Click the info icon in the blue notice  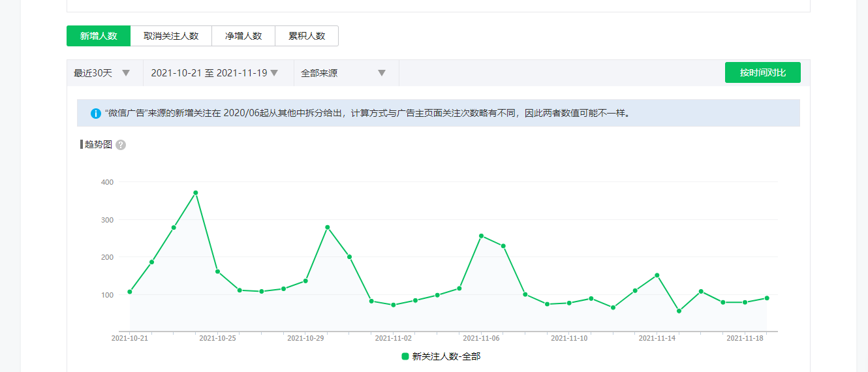tap(96, 114)
